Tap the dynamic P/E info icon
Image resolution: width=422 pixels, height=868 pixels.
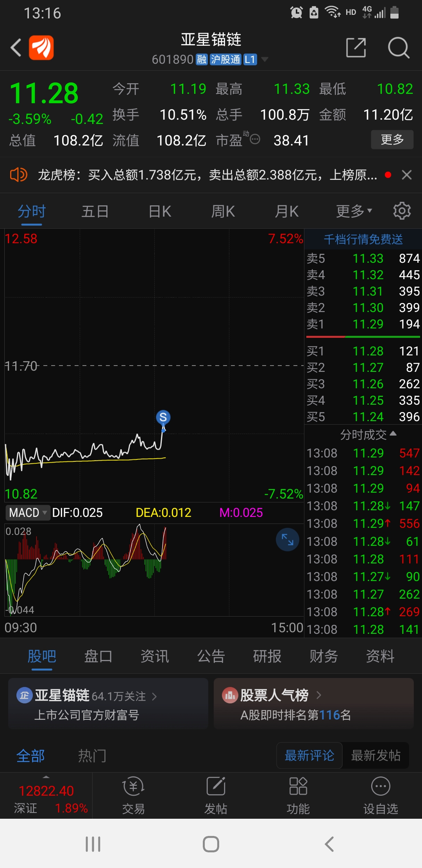(255, 139)
